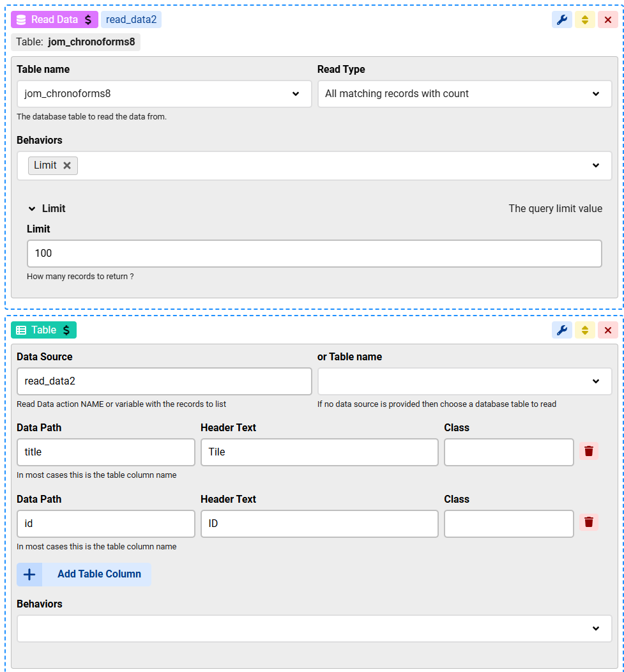This screenshot has height=672, width=624.
Task: Open the Read Type dropdown
Action: coord(464,94)
